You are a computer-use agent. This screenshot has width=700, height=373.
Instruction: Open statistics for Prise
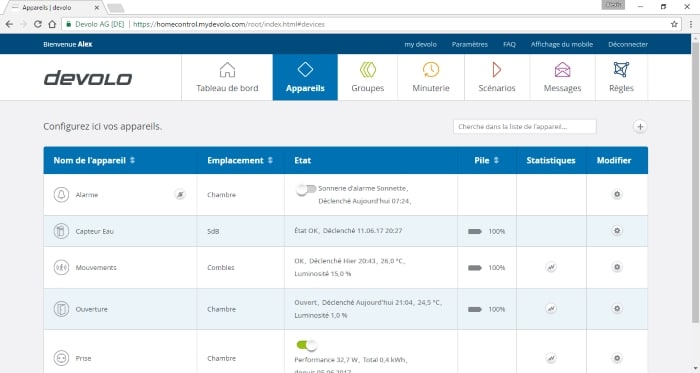(551, 358)
